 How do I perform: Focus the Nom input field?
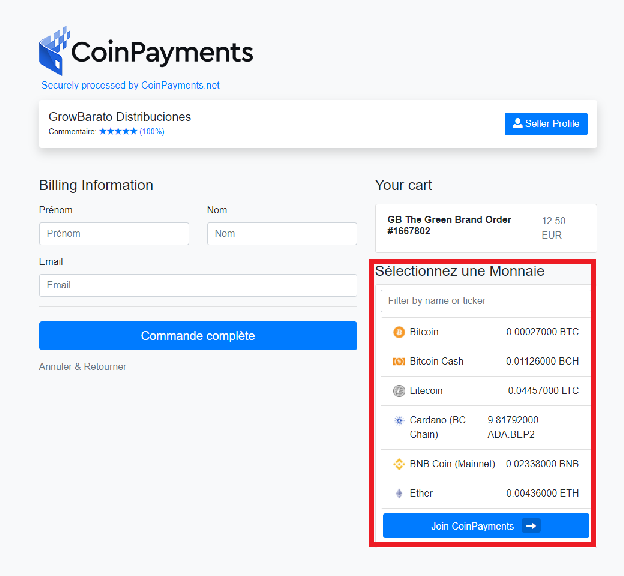click(282, 234)
